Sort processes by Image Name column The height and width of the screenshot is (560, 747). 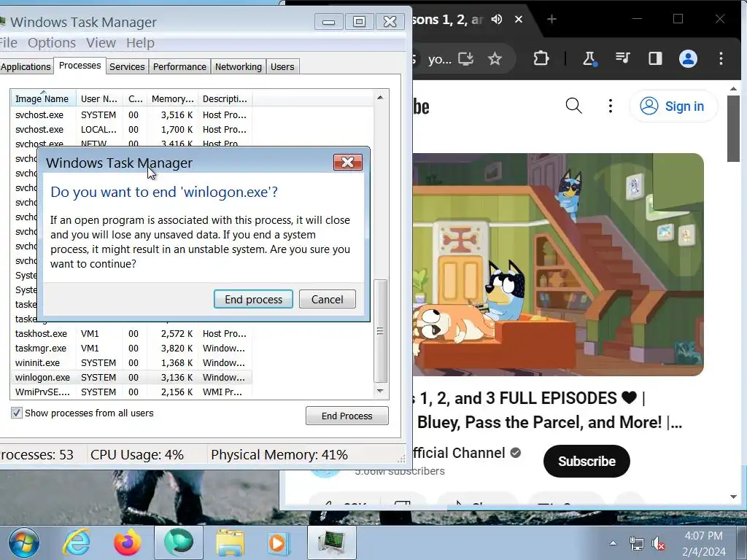click(x=43, y=98)
